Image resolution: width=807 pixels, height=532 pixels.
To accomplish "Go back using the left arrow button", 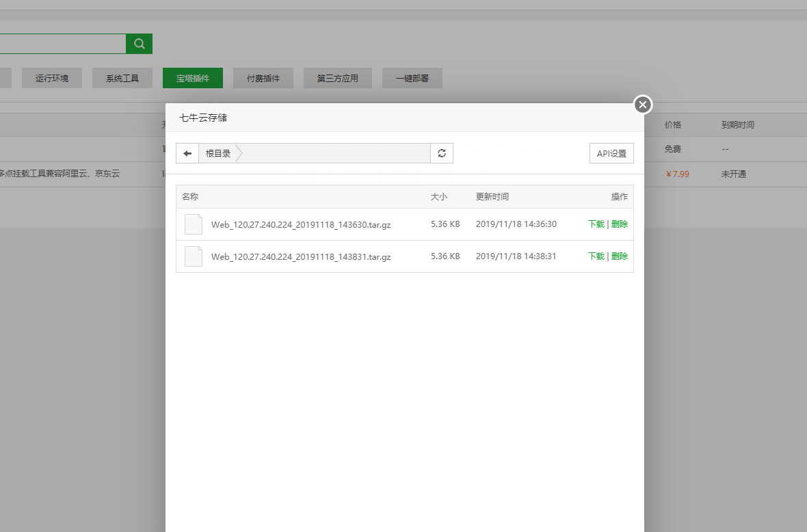I will click(187, 153).
